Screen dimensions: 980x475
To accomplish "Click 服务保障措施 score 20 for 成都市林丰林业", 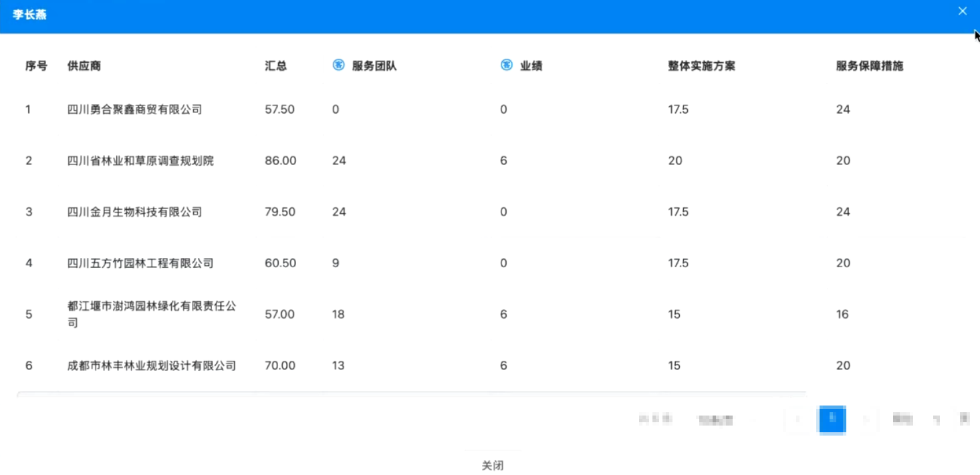I will coord(843,365).
